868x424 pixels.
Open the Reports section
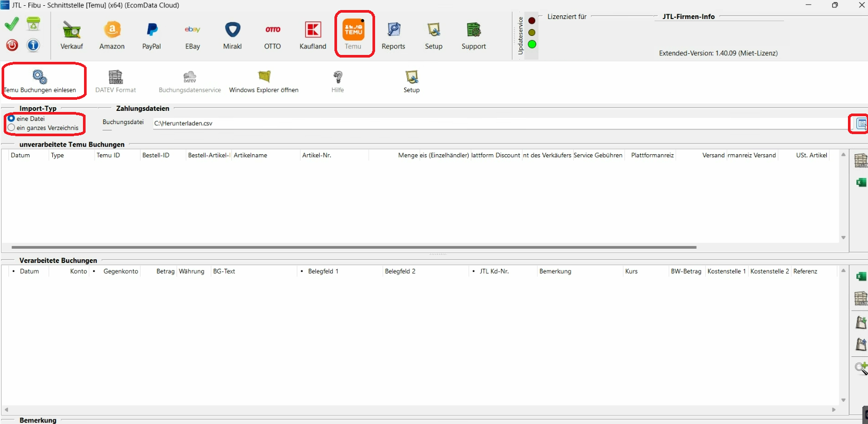pos(393,35)
